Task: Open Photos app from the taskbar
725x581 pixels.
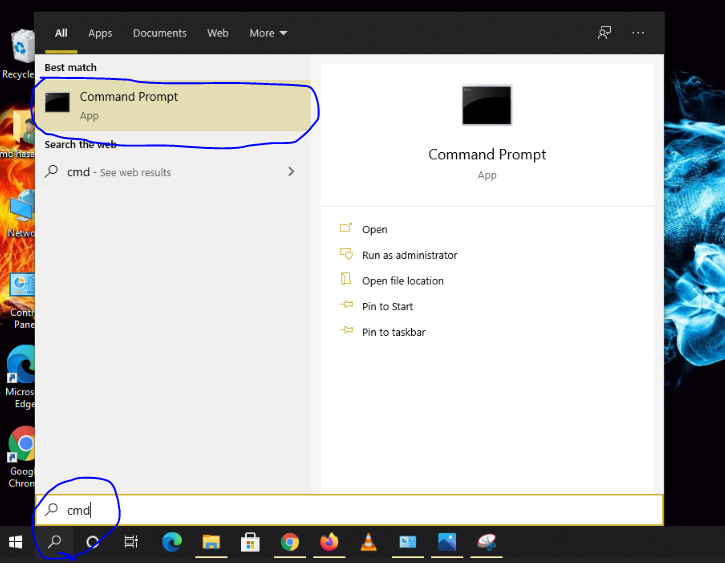Action: [447, 542]
